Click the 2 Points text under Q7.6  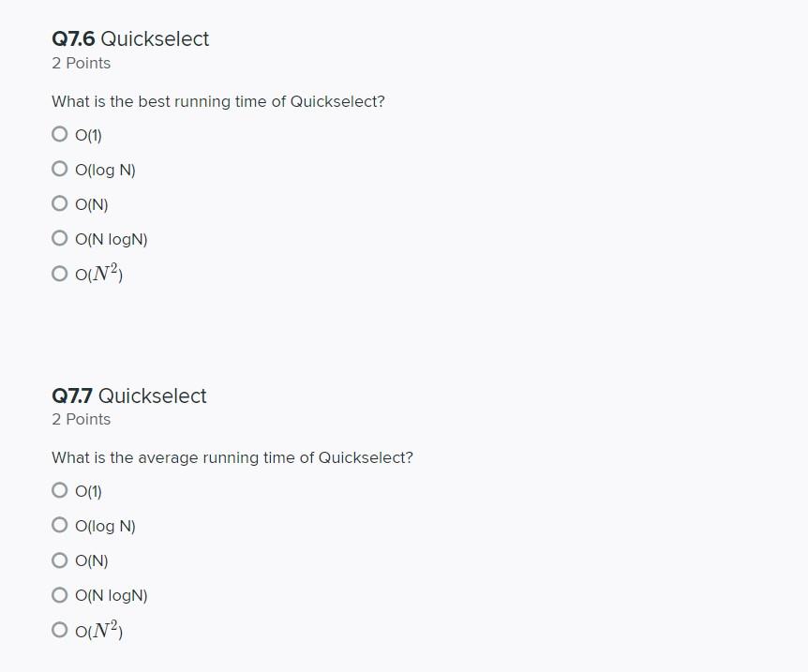click(81, 63)
